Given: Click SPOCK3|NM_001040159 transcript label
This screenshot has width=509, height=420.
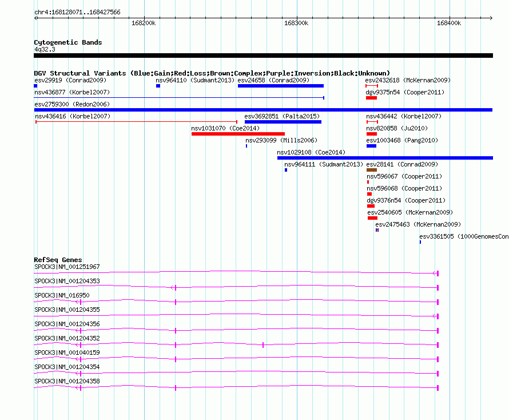Looking at the screenshot, I should (x=67, y=352).
